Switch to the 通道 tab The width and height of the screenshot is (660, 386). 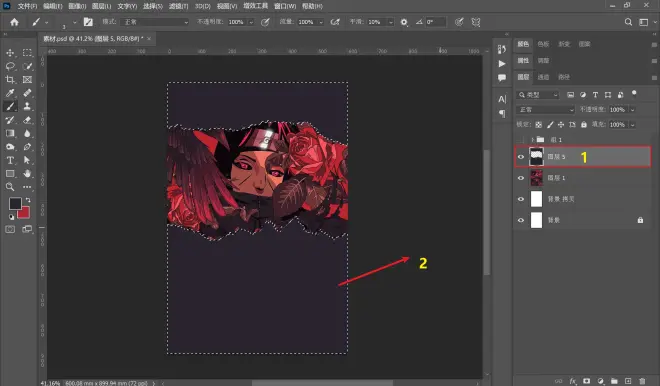point(543,77)
